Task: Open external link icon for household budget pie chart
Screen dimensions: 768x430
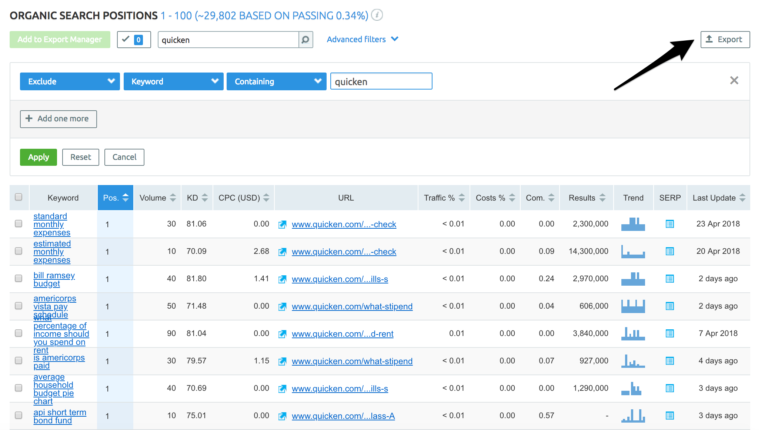Action: click(282, 389)
